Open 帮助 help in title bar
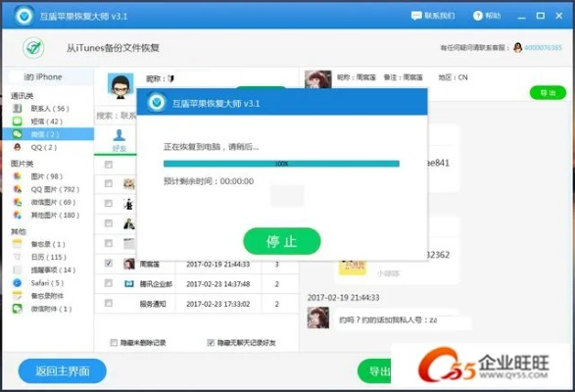The width and height of the screenshot is (575, 392). tap(487, 16)
